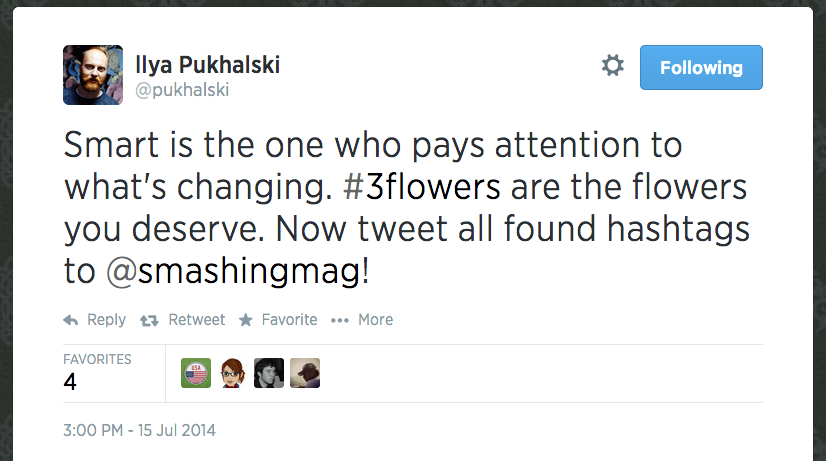Image resolution: width=826 pixels, height=461 pixels.
Task: Open the black-and-white photo favoriter avatar
Action: pyautogui.click(x=269, y=373)
